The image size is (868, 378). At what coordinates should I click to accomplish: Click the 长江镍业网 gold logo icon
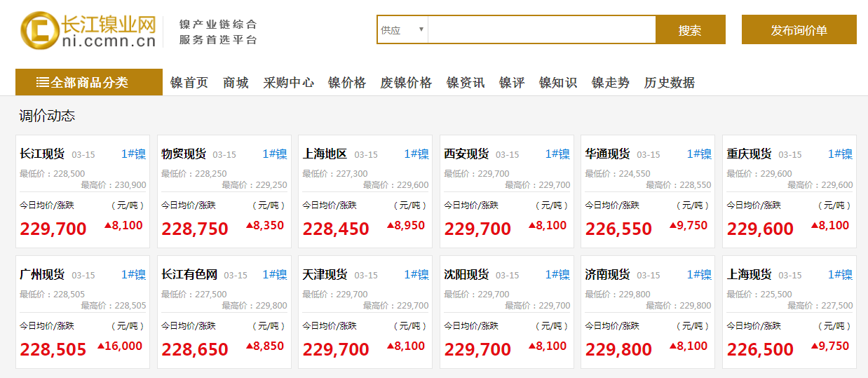click(x=39, y=31)
